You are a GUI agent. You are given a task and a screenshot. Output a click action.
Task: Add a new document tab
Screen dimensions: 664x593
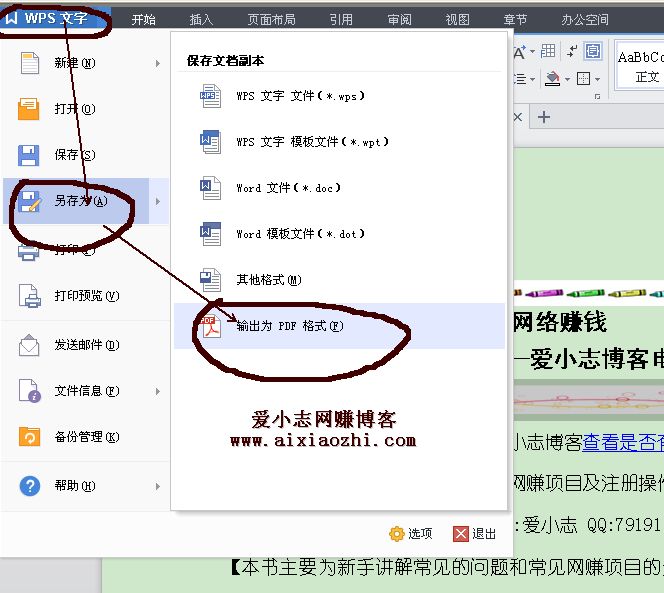544,117
